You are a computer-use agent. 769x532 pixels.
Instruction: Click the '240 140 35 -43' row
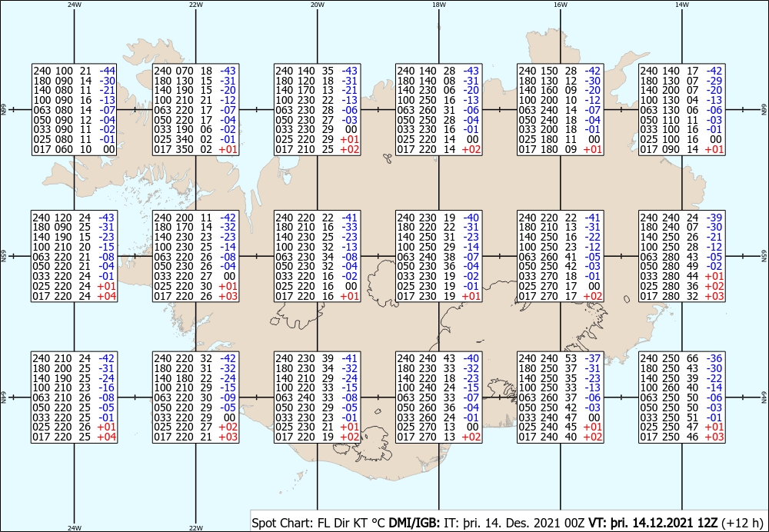pyautogui.click(x=318, y=71)
